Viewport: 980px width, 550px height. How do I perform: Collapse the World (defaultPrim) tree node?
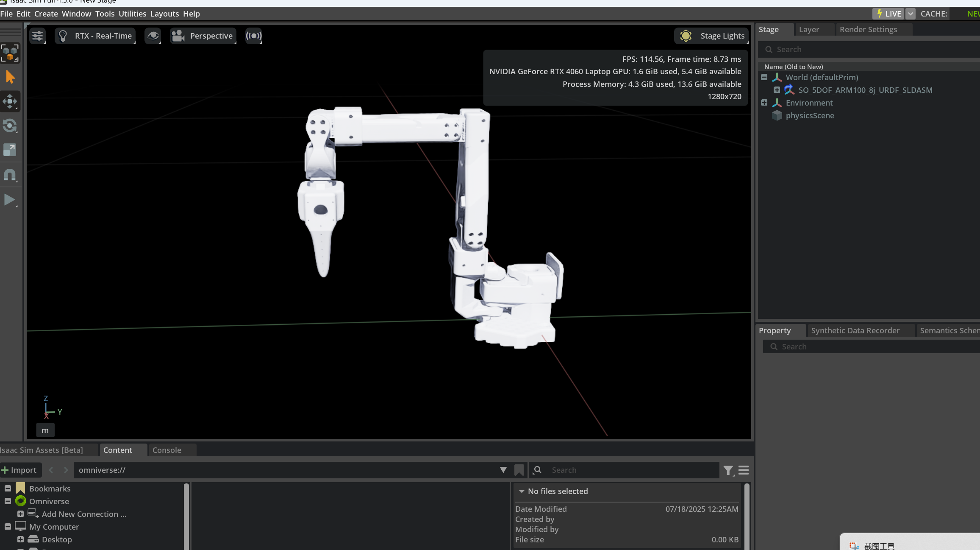pos(764,77)
